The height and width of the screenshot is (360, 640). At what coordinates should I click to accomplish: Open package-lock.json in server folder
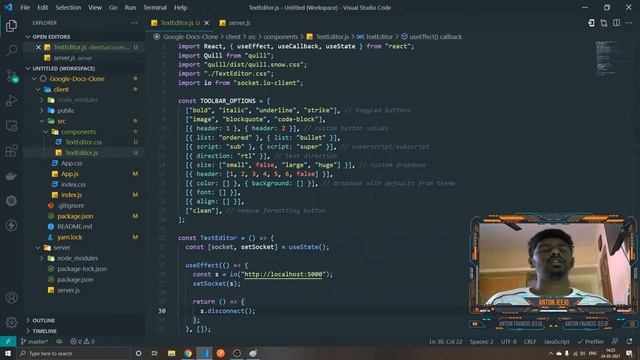84,269
